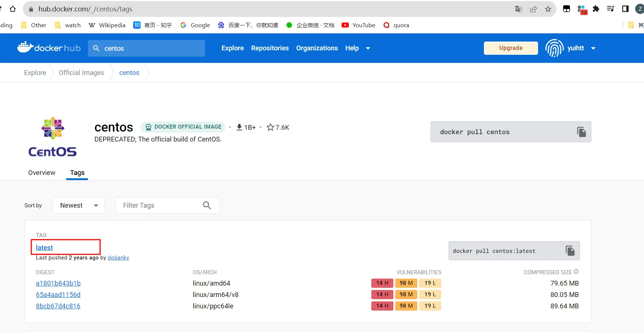Open the 企业微信 文档 bookmark
This screenshot has height=333, width=644.
coord(310,25)
